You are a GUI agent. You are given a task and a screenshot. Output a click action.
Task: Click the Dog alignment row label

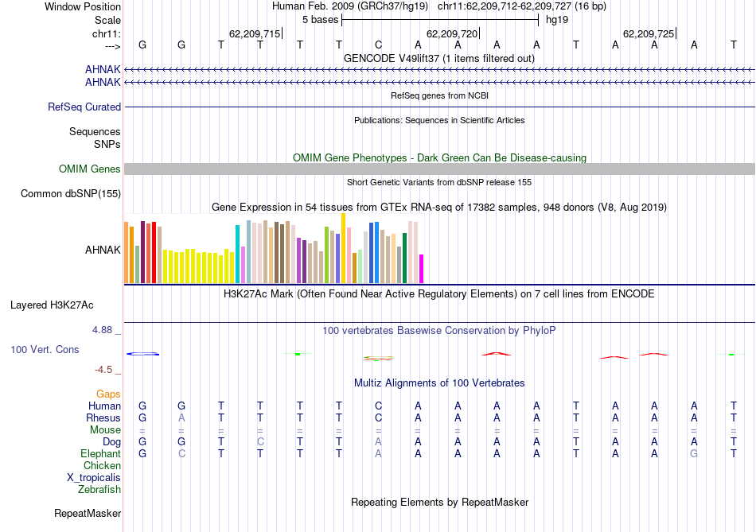point(111,442)
